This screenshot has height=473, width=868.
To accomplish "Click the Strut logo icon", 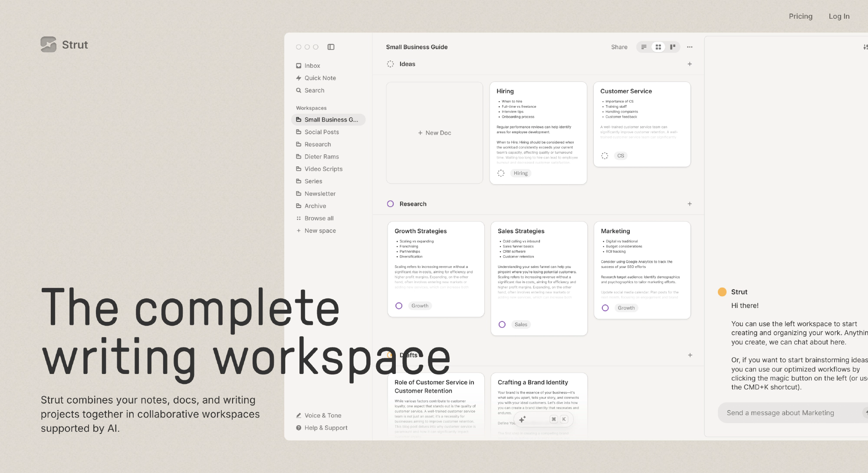I will point(49,44).
